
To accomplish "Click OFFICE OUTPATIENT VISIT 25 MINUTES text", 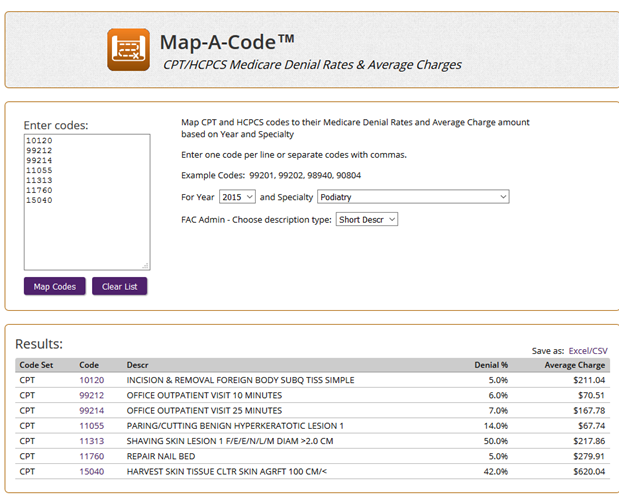I will click(x=204, y=411).
